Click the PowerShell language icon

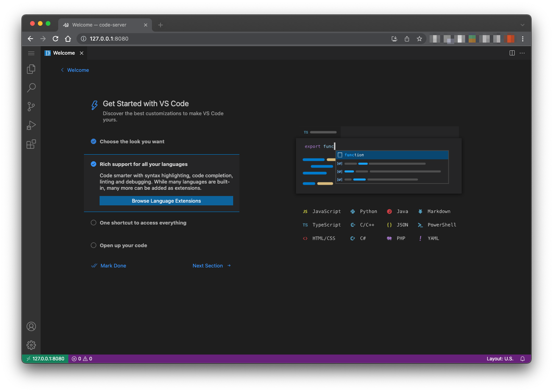[x=420, y=225]
